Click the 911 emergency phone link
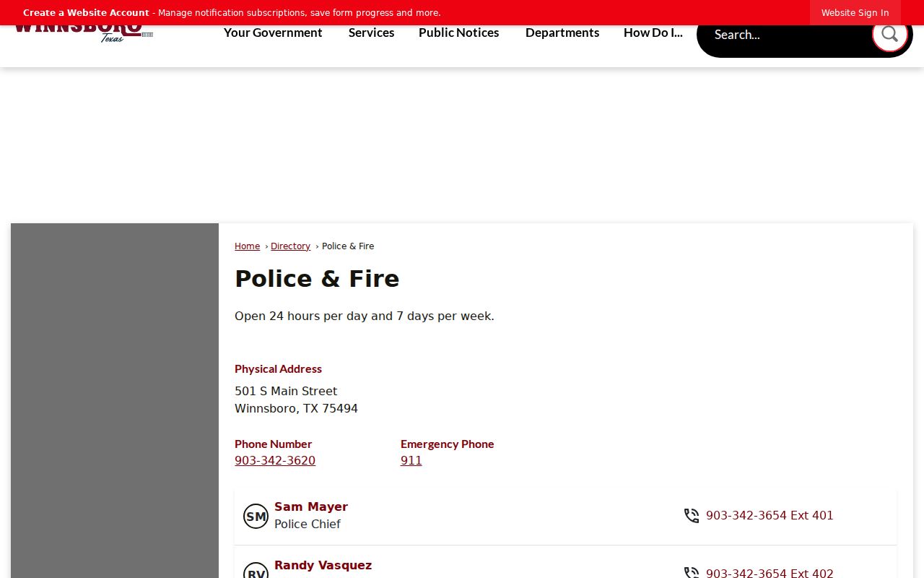 (x=411, y=461)
